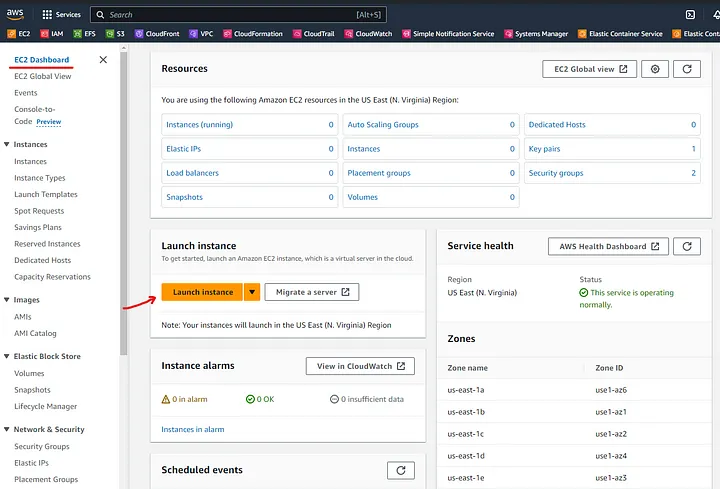The image size is (720, 489).
Task: Open Lifecycle Manager in sidebar
Action: pos(45,406)
